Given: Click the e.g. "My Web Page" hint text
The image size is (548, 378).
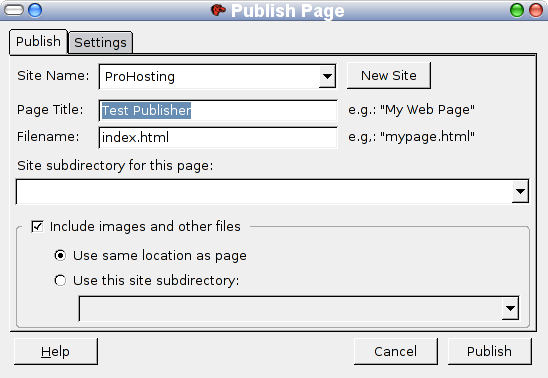Looking at the screenshot, I should point(411,110).
